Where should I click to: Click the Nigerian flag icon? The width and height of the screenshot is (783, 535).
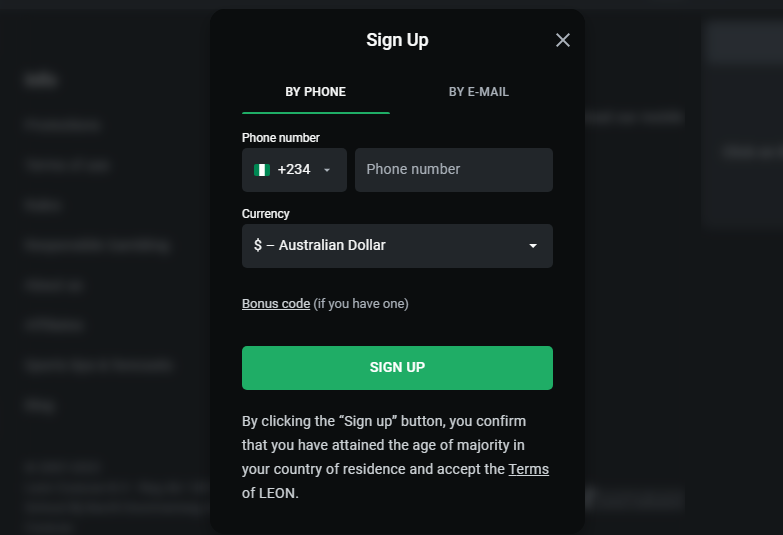(x=262, y=170)
